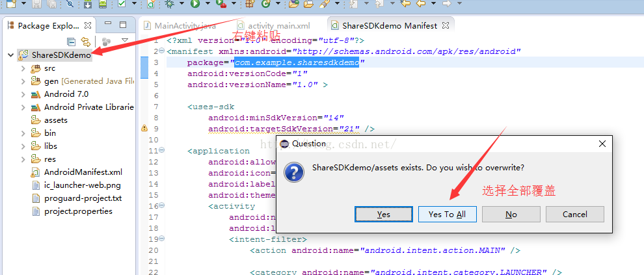This screenshot has height=275, width=644.
Task: Click android:targetSdkVersion attribute text
Action: click(x=269, y=129)
